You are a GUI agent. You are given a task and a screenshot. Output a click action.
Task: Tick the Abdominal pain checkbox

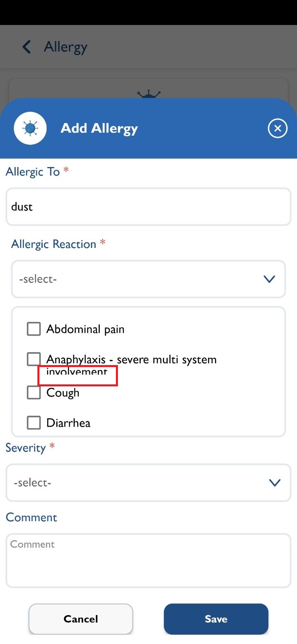(34, 329)
